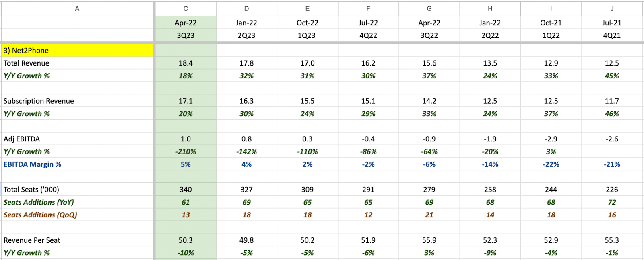Click Subscription Revenue value 11.7
The height and width of the screenshot is (260, 644).
pyautogui.click(x=612, y=101)
